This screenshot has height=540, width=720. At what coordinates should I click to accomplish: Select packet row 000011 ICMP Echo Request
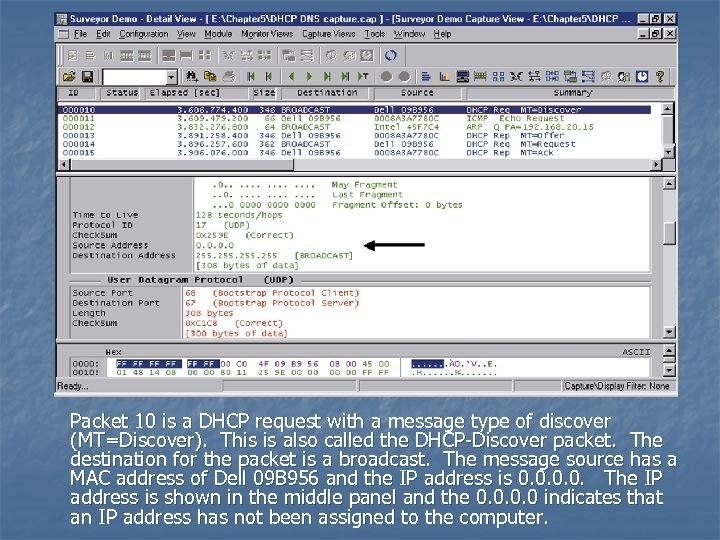[354, 118]
